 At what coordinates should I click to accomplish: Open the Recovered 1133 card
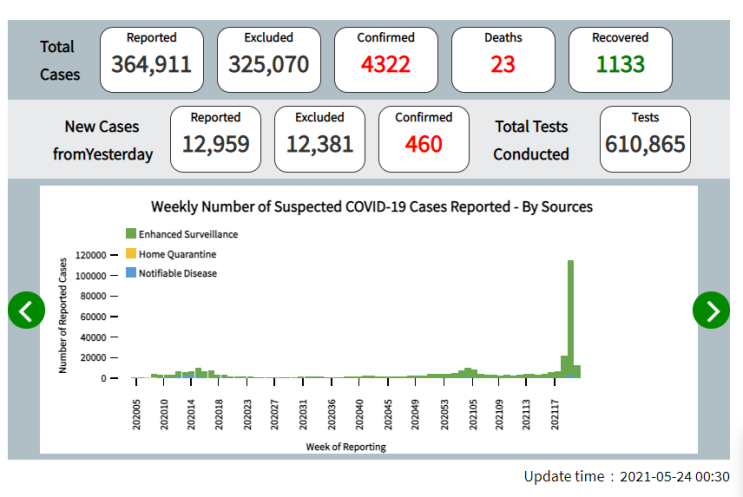[x=620, y=60]
